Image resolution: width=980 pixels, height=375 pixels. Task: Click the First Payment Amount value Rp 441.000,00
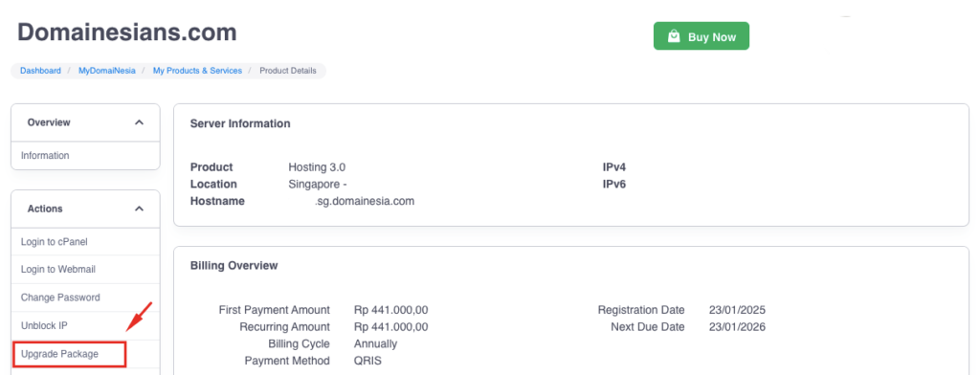click(x=390, y=310)
